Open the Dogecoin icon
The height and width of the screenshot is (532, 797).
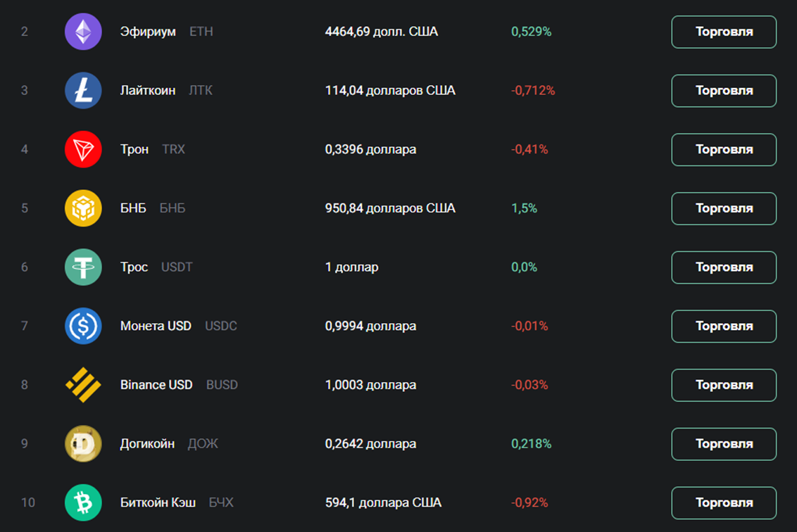(x=83, y=443)
